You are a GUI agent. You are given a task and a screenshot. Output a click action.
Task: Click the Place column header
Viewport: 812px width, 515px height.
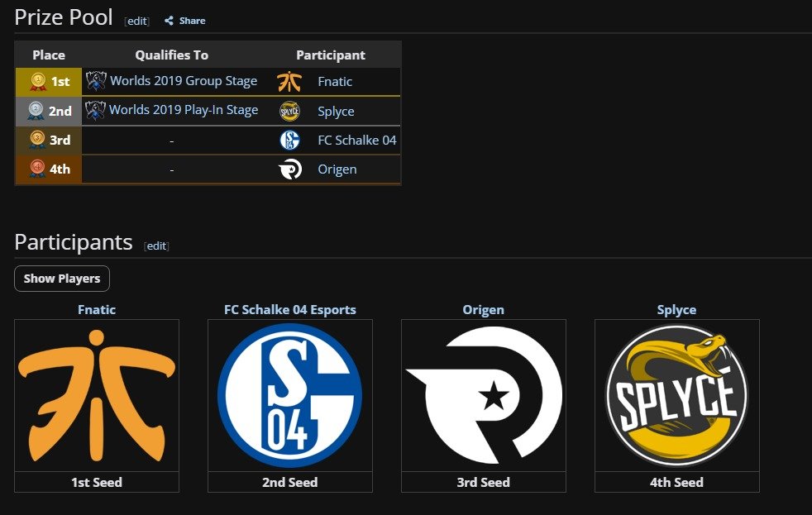click(x=49, y=55)
